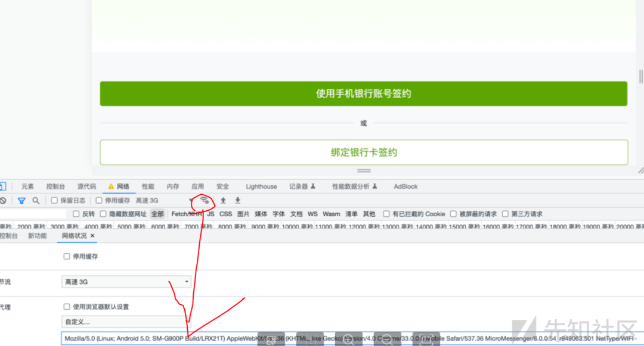
Task: Click the pane resize handle below the page
Action: click(x=364, y=170)
